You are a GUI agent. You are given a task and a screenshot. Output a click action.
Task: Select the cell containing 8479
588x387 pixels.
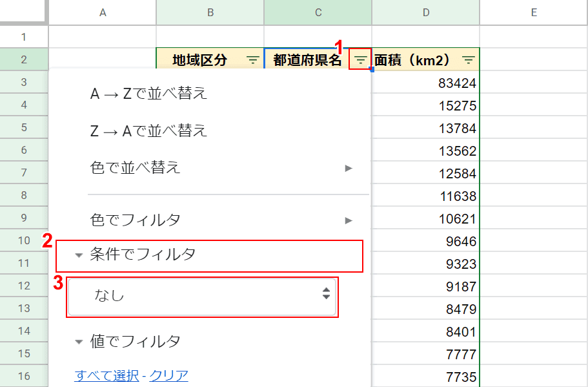coord(425,308)
